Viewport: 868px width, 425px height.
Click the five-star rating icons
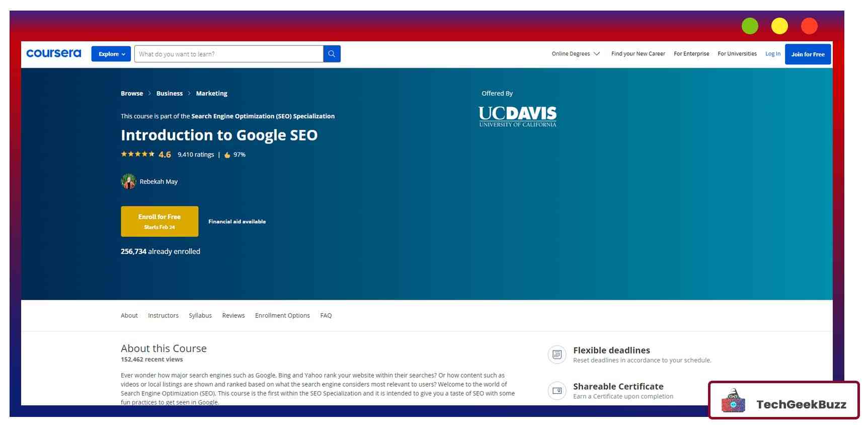[x=137, y=154]
